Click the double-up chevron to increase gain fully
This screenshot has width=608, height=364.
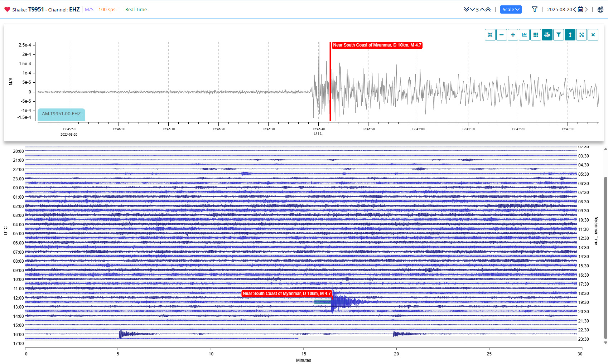click(x=488, y=9)
